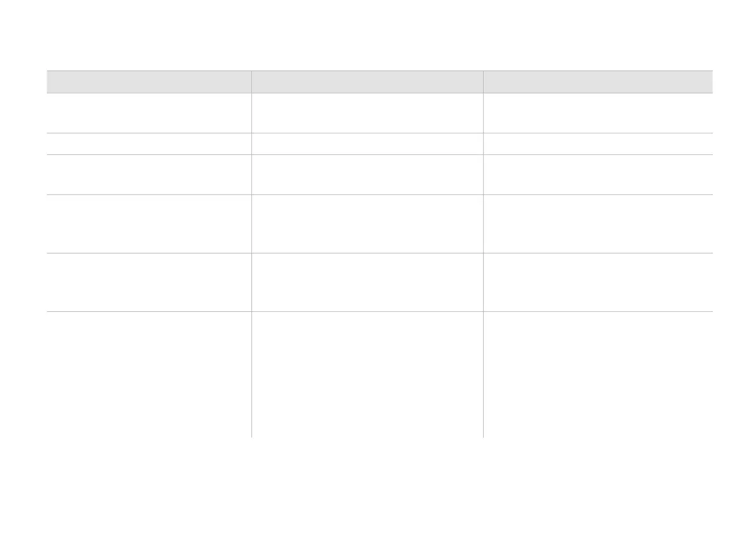Image resolution: width=756 pixels, height=533 pixels.
Task: Click last column cell in fourth body row
Action: point(597,224)
